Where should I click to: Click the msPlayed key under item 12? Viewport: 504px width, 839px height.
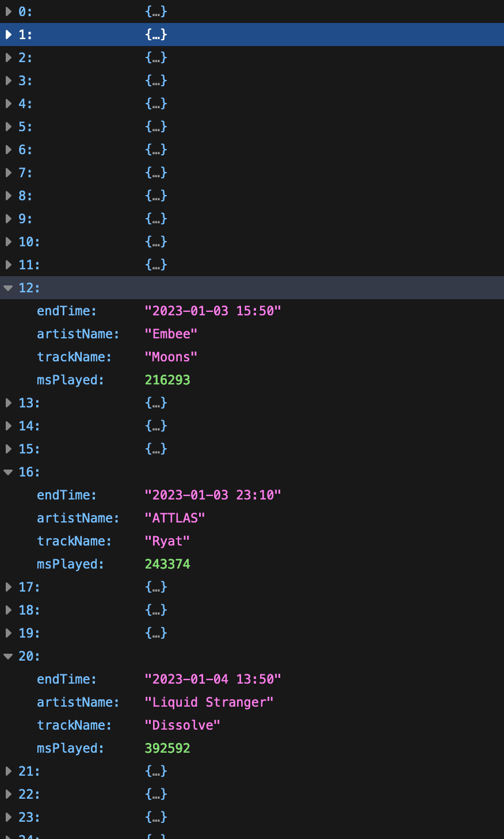(x=70, y=380)
